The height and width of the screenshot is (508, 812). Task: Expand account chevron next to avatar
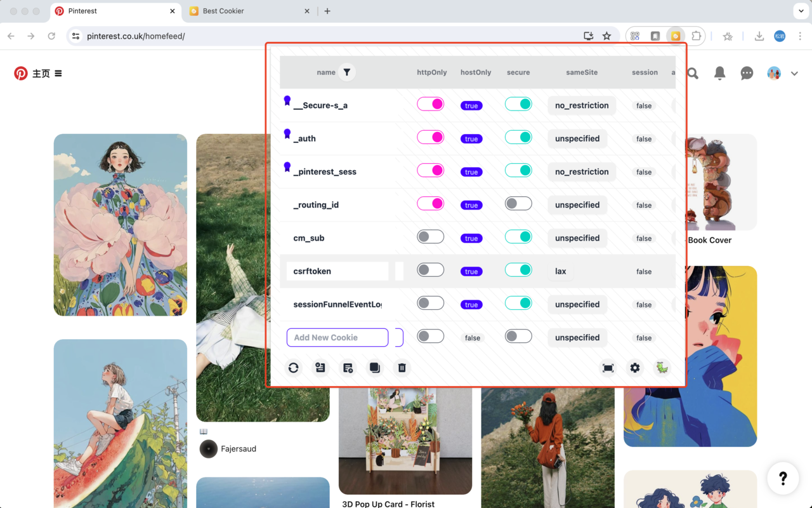[x=794, y=74]
